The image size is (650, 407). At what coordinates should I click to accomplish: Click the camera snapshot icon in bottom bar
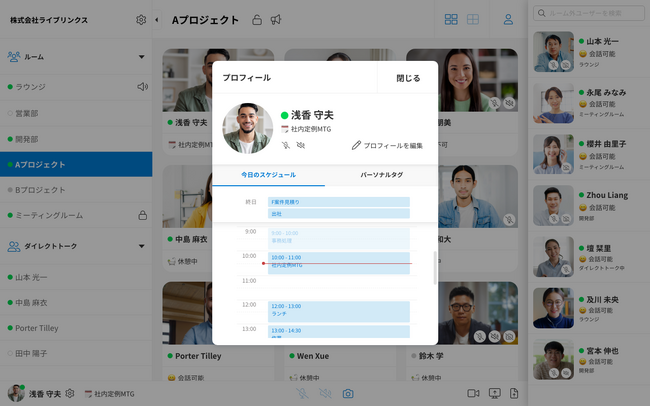click(x=348, y=394)
